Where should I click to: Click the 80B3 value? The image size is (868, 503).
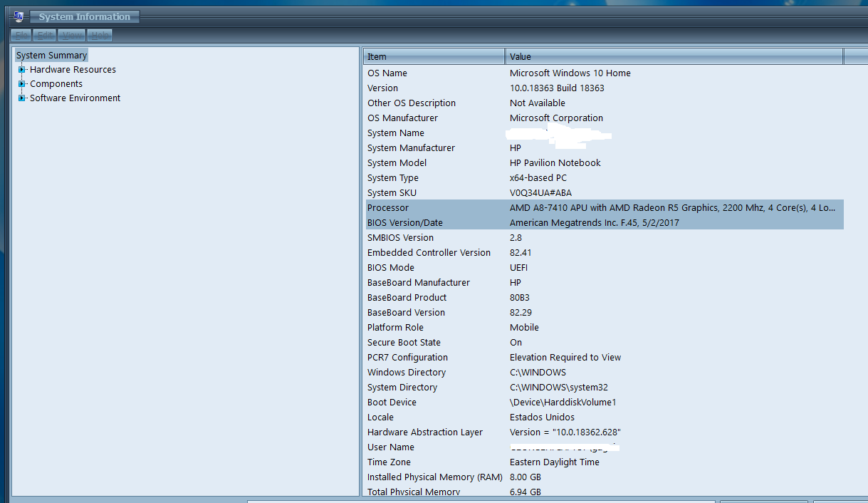(520, 298)
